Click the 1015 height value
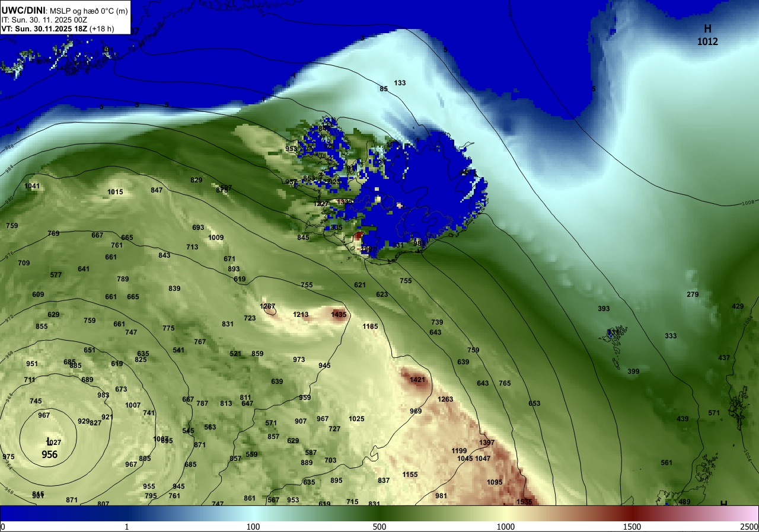The image size is (759, 532). pyautogui.click(x=115, y=192)
